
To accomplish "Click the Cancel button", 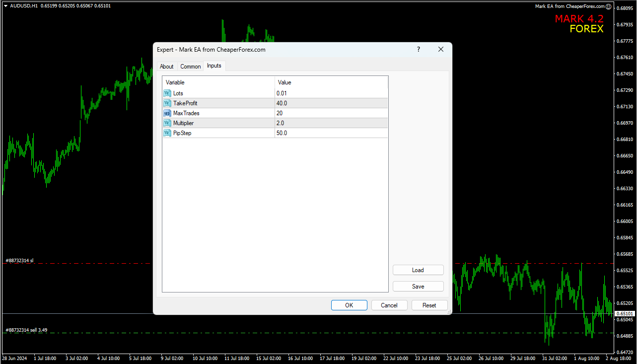I will click(x=389, y=305).
